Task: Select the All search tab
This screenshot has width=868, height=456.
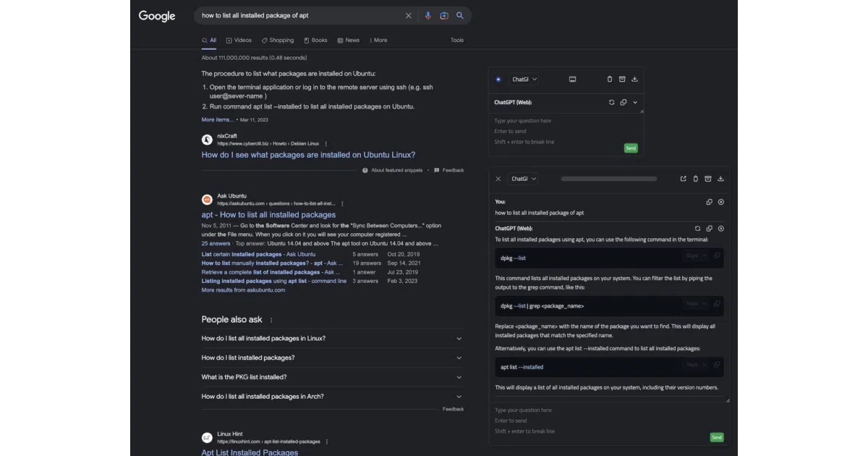Action: click(209, 41)
